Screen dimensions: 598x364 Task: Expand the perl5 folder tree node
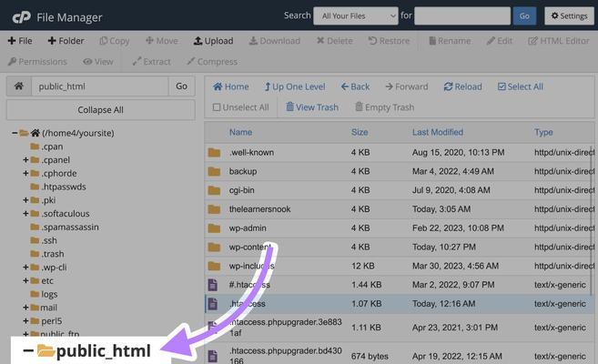point(25,321)
